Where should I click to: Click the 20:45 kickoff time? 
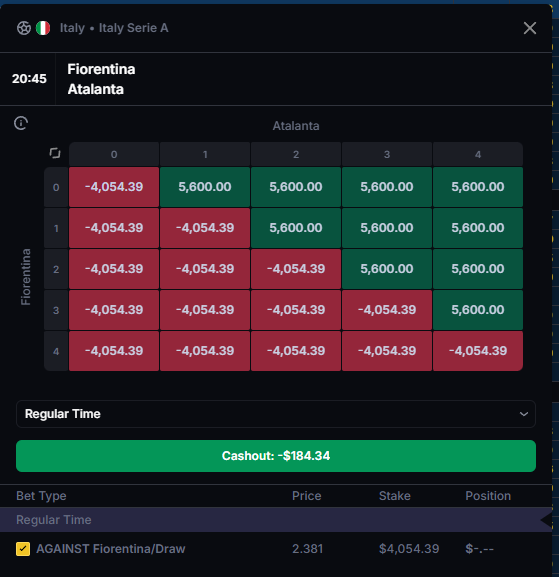(29, 78)
